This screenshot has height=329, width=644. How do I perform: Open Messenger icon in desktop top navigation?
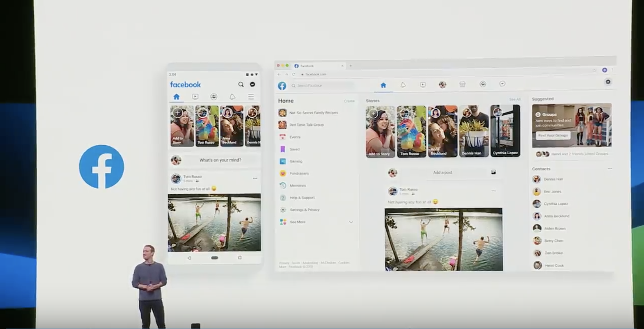coord(502,84)
